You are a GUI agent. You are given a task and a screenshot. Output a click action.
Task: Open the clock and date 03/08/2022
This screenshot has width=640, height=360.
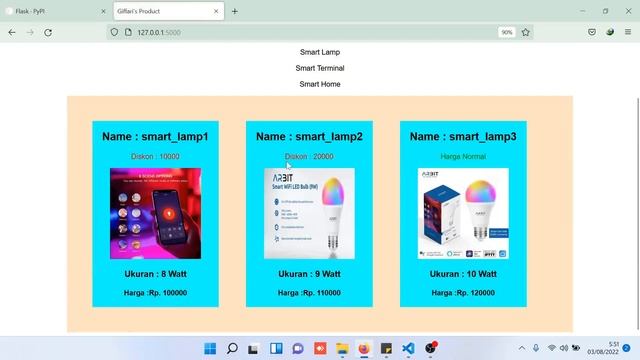tap(603, 348)
